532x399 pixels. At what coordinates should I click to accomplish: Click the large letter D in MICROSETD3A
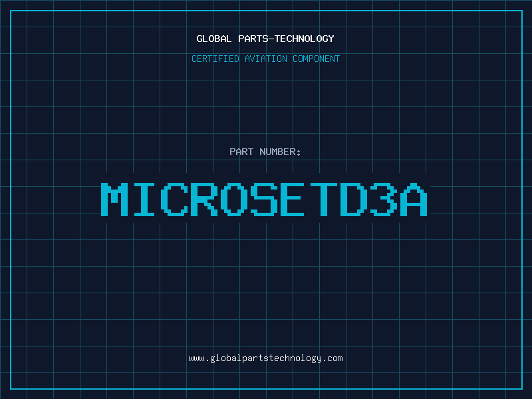pos(354,199)
